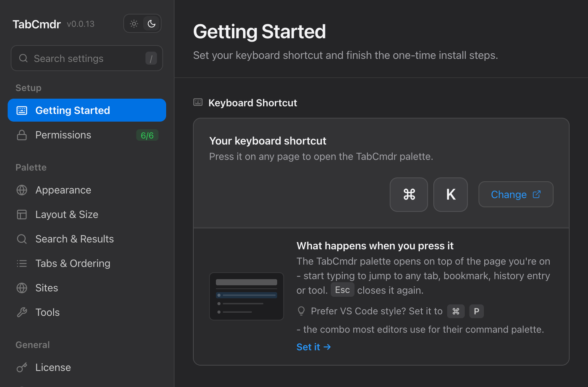Click the globe icon beside Sites
The image size is (588, 387).
(22, 288)
